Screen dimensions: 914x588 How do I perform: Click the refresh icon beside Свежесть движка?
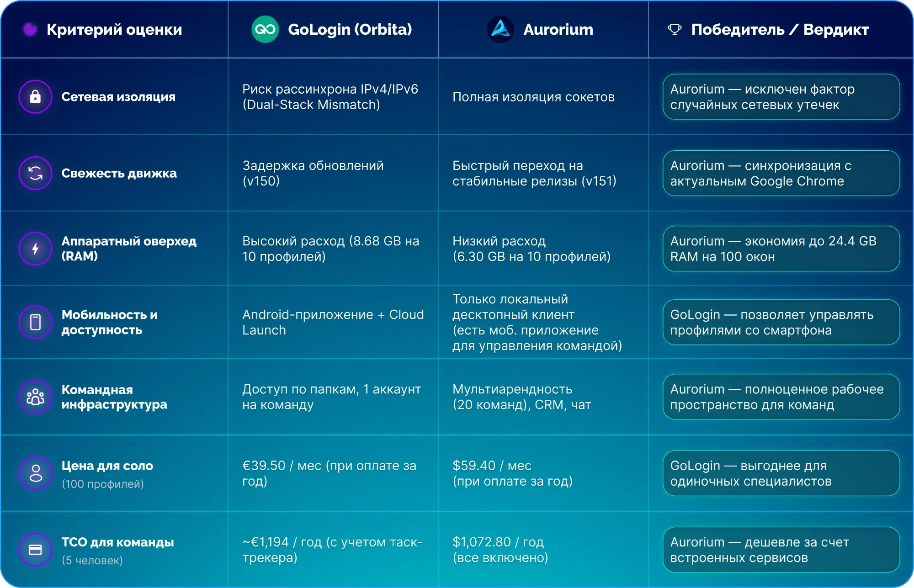[35, 173]
